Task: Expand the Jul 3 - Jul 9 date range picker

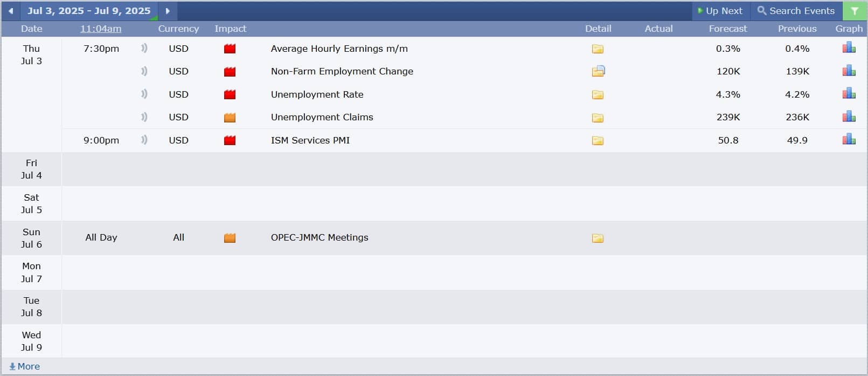Action: click(x=89, y=11)
